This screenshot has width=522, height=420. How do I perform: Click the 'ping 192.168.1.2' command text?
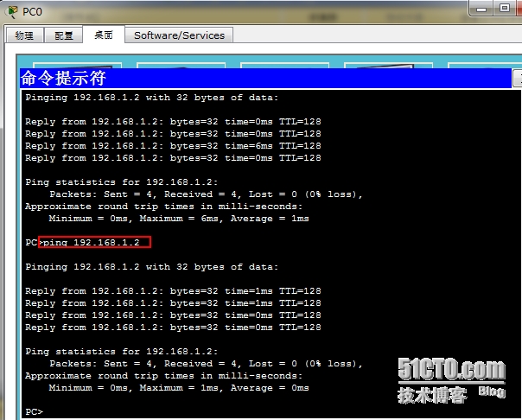(92, 242)
